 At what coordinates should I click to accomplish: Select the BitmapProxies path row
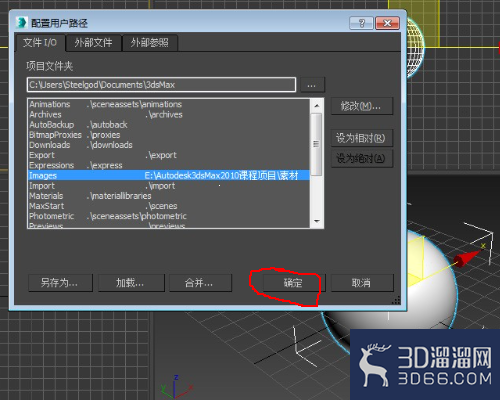click(169, 135)
